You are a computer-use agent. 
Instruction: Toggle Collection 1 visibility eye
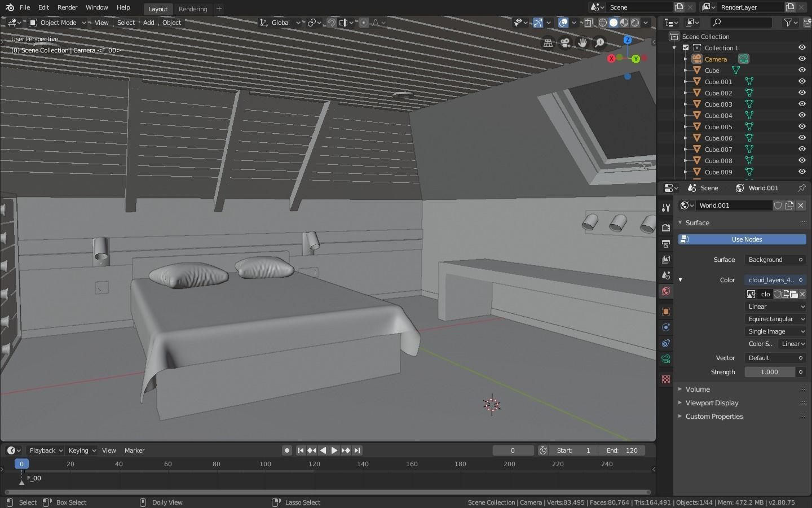click(x=802, y=47)
